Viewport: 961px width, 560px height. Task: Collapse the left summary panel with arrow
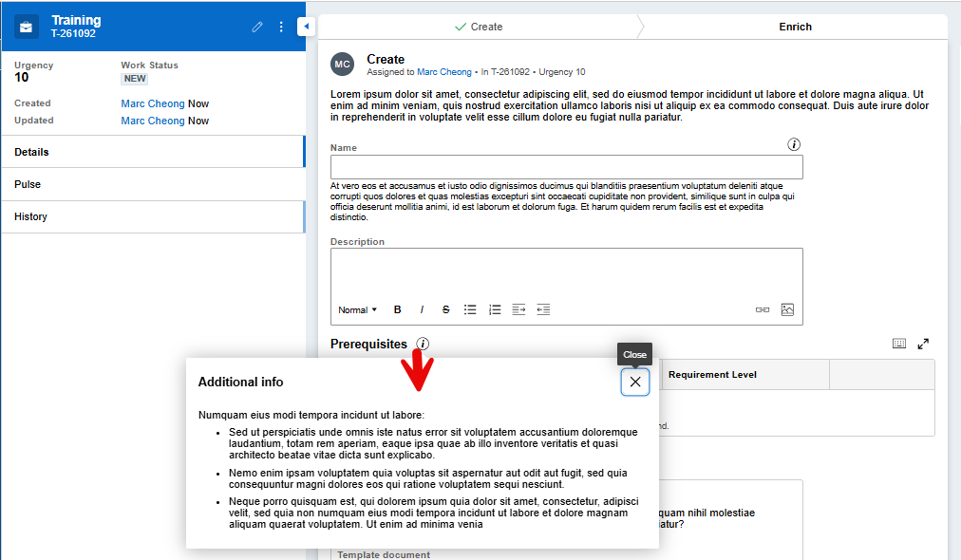coord(306,27)
